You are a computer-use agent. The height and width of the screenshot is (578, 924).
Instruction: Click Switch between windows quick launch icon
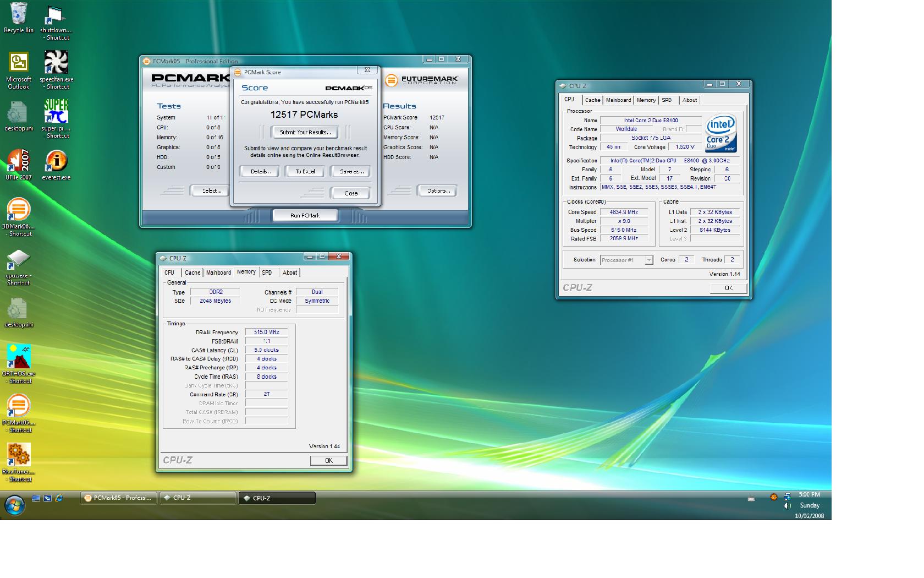(x=47, y=498)
